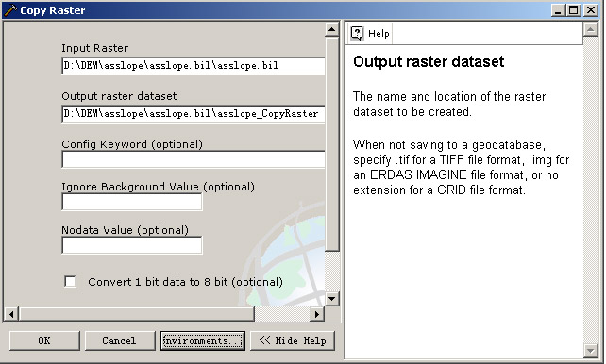The image size is (606, 364).
Task: Click help panel scroll down arrow
Action: [590, 351]
